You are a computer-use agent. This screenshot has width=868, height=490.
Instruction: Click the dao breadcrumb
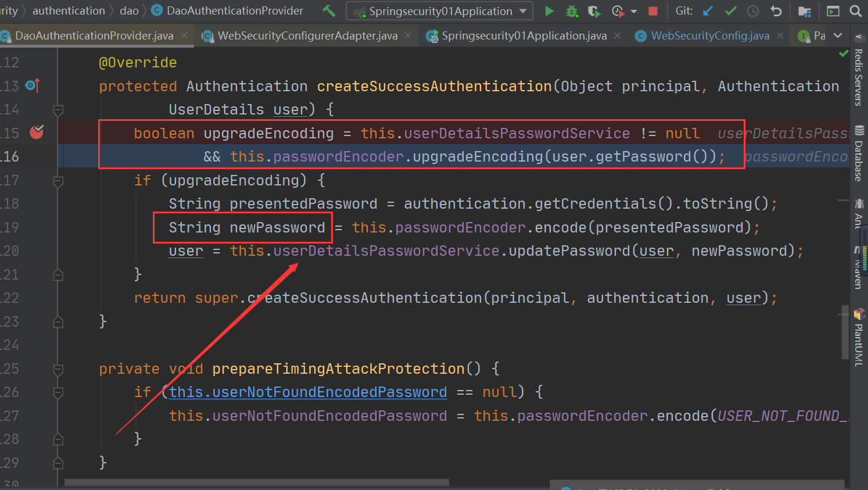click(129, 11)
